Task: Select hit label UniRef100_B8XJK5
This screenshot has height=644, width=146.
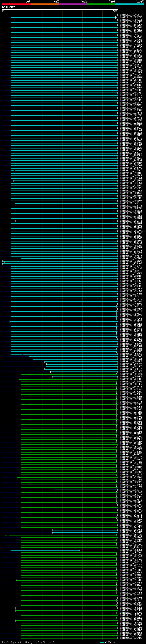Action: point(131,367)
